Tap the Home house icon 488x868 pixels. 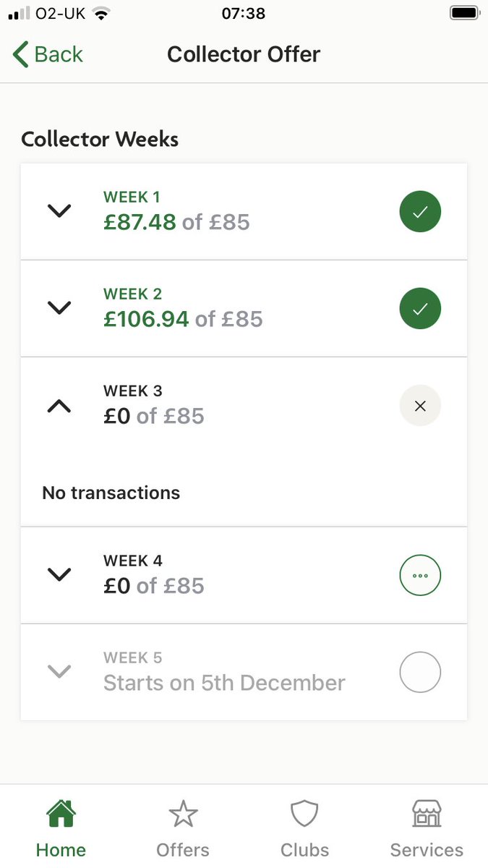61,815
